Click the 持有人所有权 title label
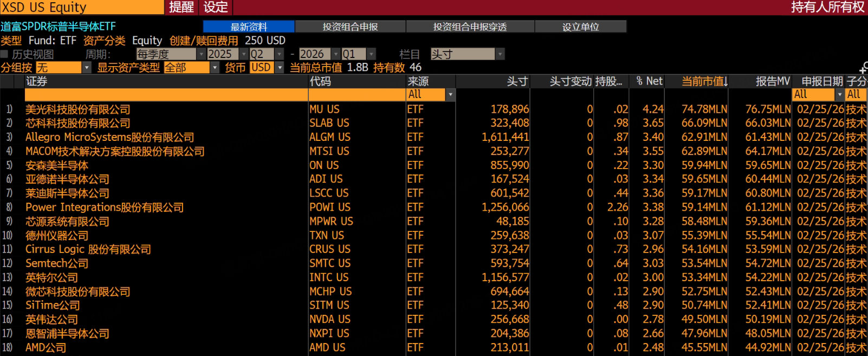868x356 pixels. [828, 7]
